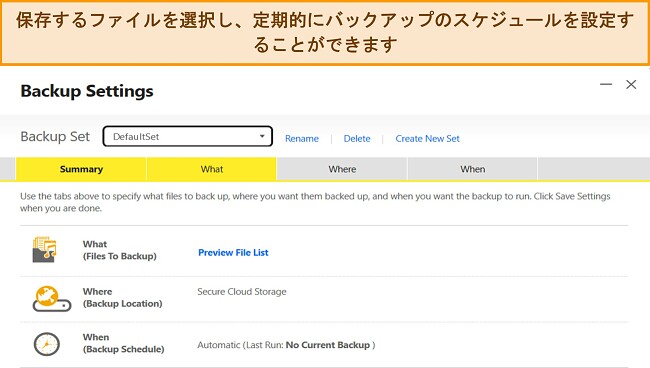This screenshot has width=650, height=368.
Task: Open the Where tab
Action: click(342, 169)
